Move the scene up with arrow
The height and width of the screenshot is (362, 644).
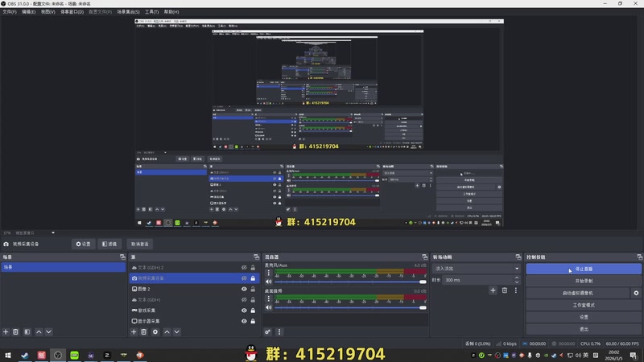click(x=39, y=331)
